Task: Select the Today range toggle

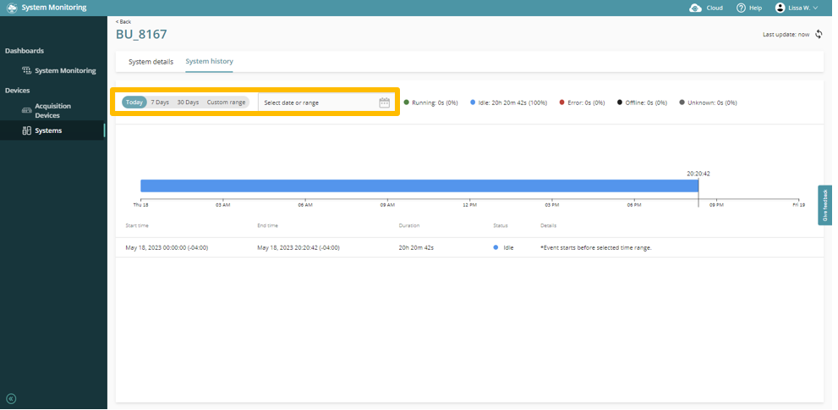Action: 134,102
